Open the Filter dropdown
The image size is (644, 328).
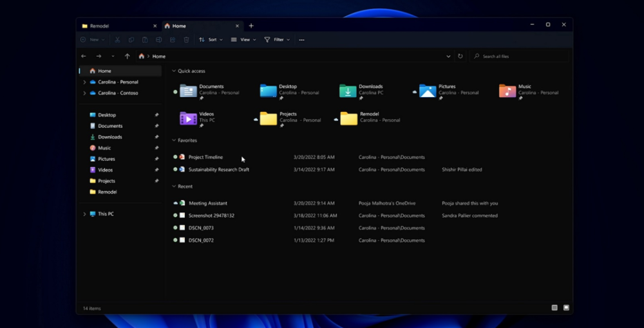pos(277,40)
